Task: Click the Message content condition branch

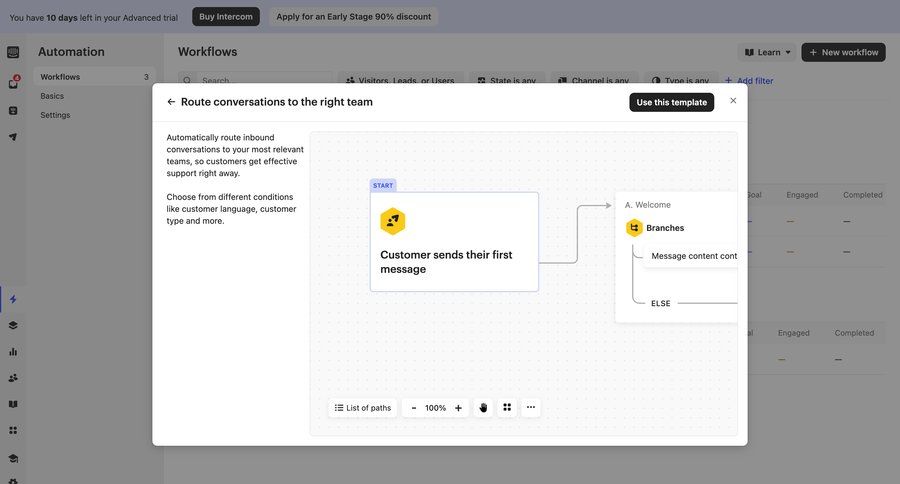Action: pos(690,256)
